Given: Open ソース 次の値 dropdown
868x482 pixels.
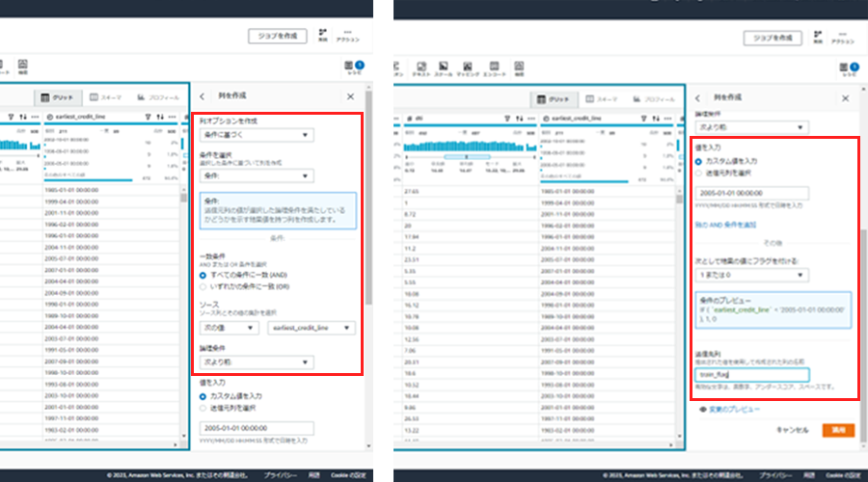Looking at the screenshot, I should 229,328.
